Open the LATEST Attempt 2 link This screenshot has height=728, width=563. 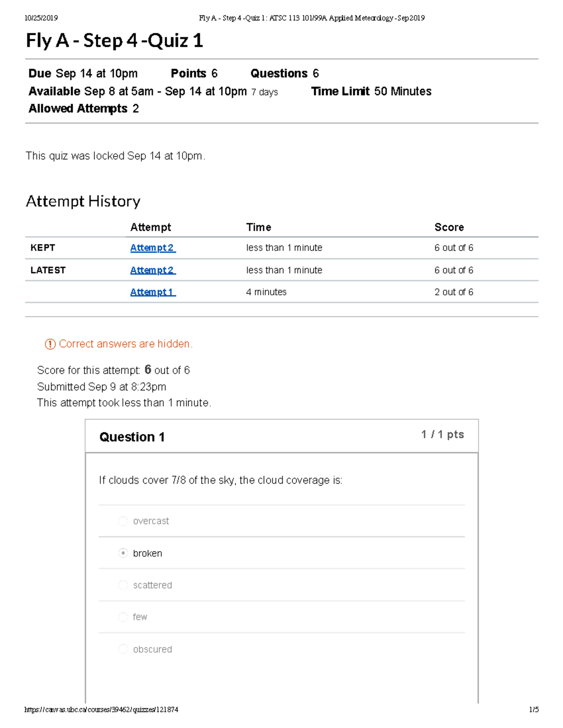tap(152, 270)
